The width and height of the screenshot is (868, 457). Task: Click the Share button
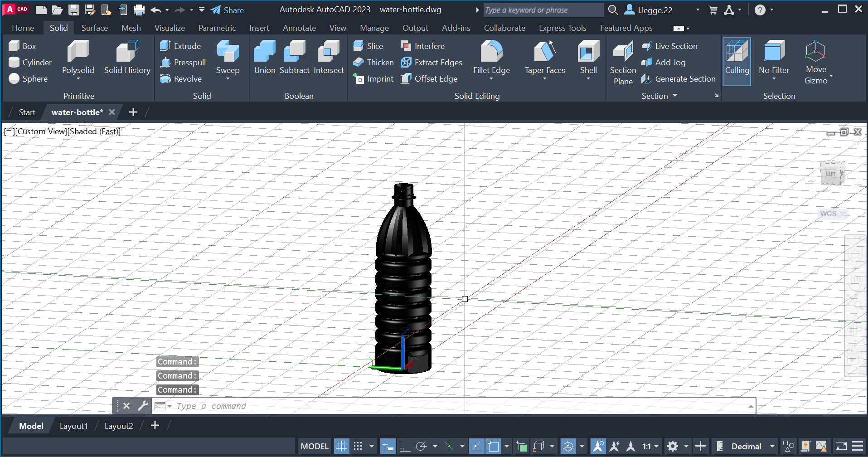[228, 10]
